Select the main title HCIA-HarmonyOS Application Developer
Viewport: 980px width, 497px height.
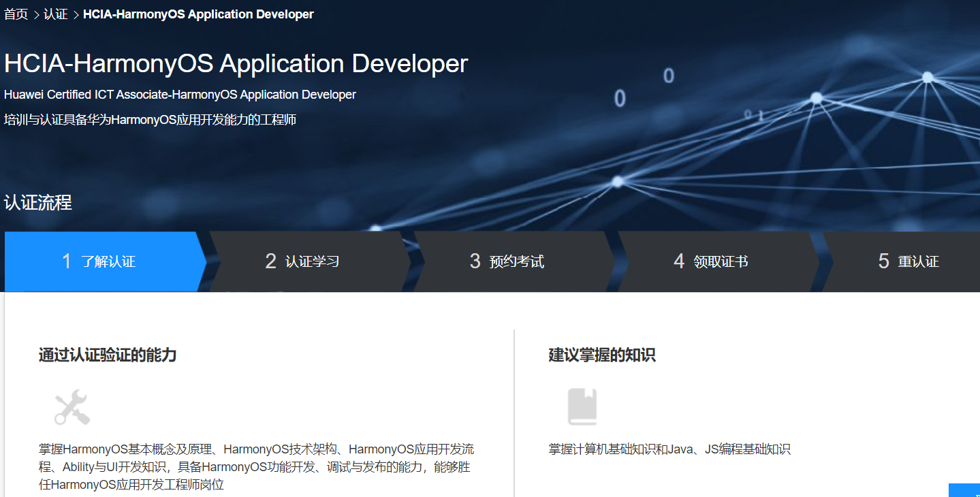(236, 63)
